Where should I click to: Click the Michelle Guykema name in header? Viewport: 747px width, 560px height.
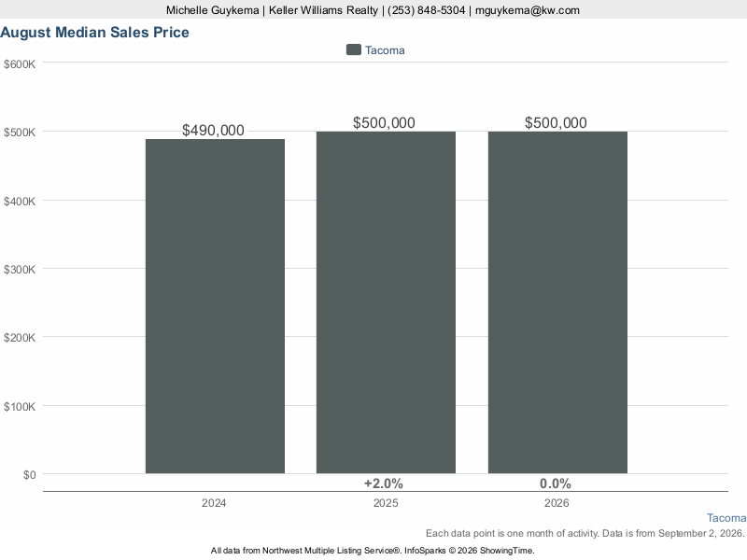pyautogui.click(x=213, y=10)
